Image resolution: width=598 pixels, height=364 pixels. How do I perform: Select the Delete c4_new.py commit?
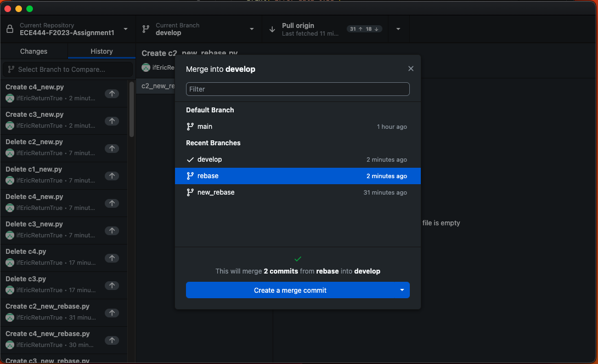point(64,203)
